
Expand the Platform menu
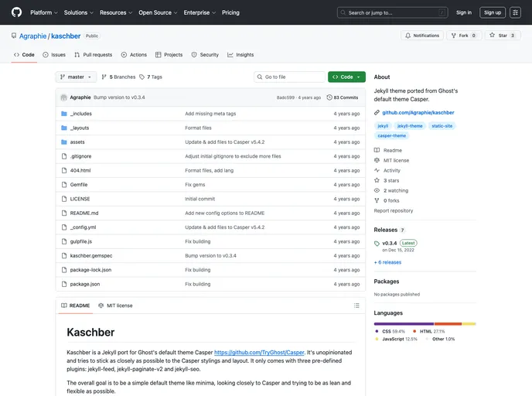(44, 12)
